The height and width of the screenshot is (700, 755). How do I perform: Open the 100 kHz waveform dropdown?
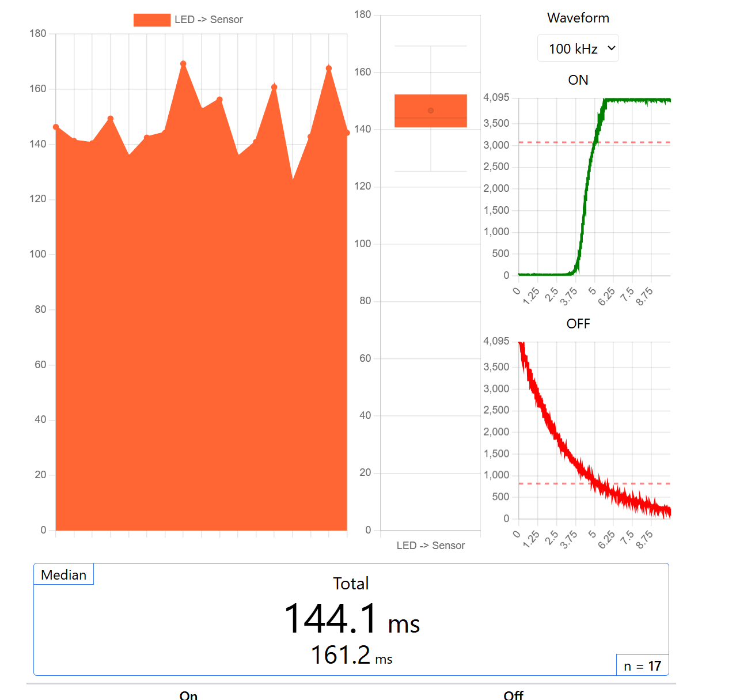click(x=578, y=48)
